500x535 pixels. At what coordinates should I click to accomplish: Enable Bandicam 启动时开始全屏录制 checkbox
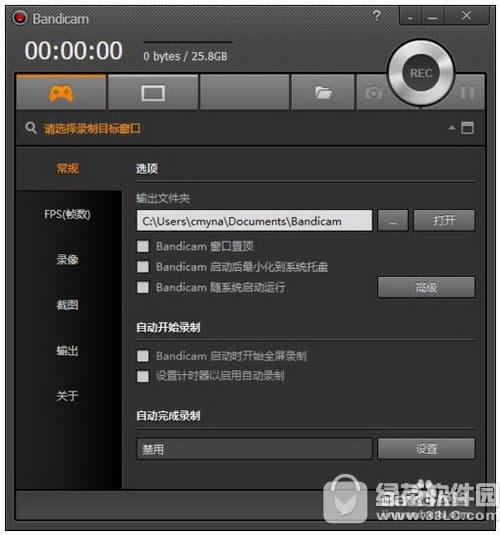coord(143,356)
